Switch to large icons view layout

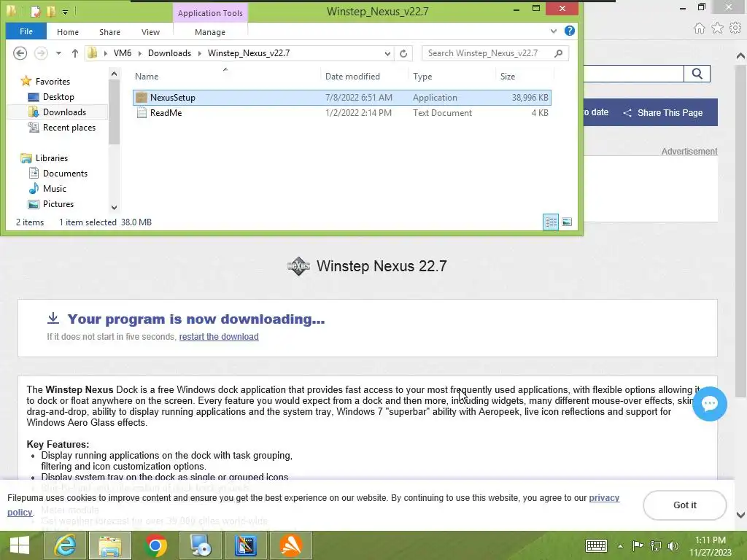567,222
